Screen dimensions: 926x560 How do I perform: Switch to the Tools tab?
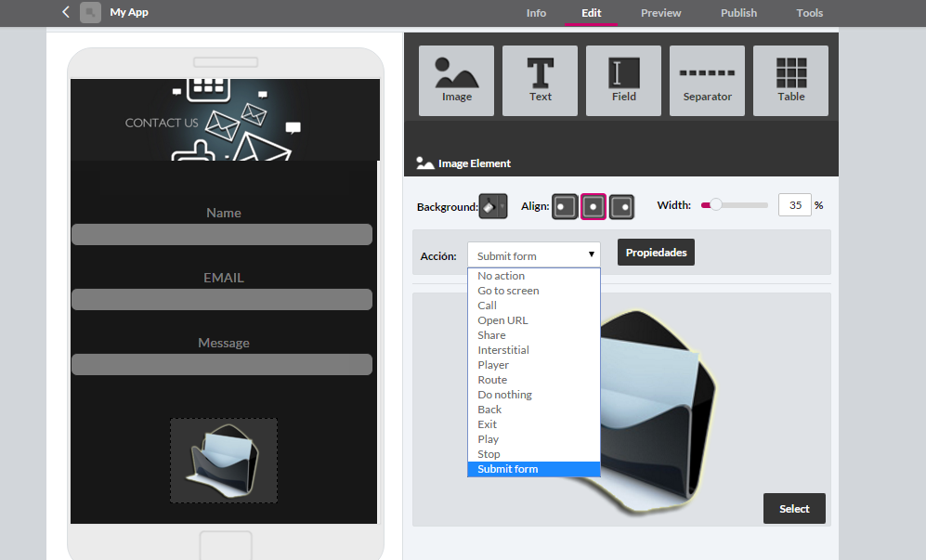pyautogui.click(x=809, y=13)
